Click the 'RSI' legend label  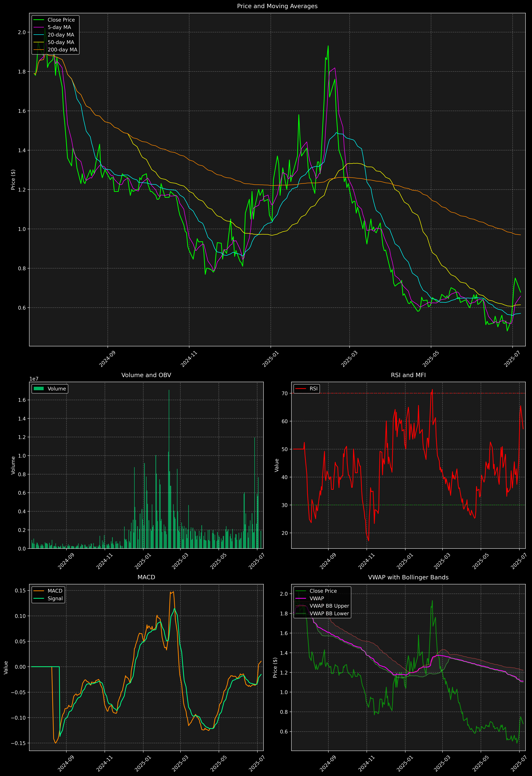314,389
